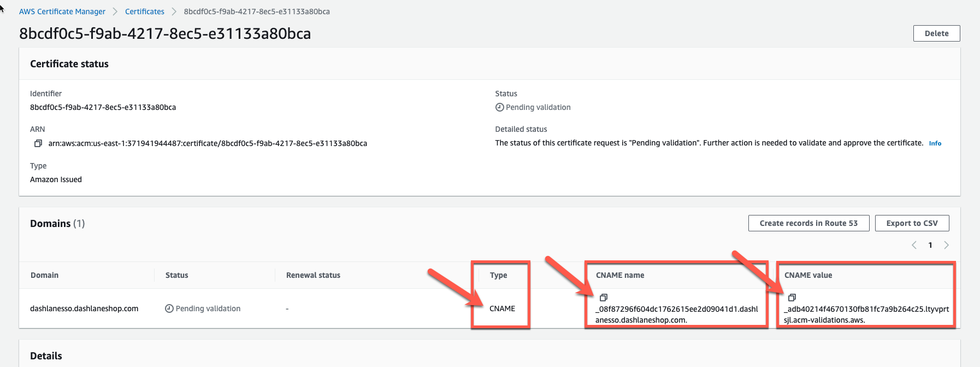Viewport: 980px width, 367px height.
Task: Export the domain records to CSV
Action: (x=912, y=223)
